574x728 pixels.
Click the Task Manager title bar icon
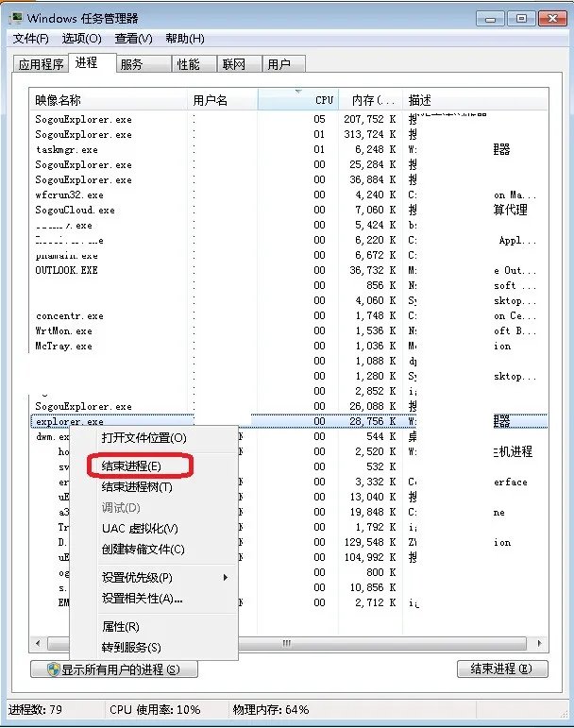click(17, 18)
